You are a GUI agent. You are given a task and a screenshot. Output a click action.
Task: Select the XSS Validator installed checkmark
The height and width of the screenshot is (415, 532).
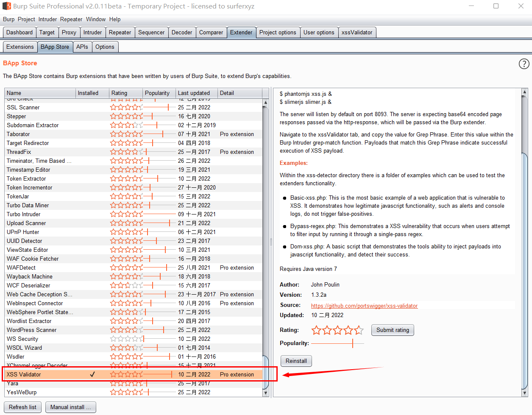point(92,374)
